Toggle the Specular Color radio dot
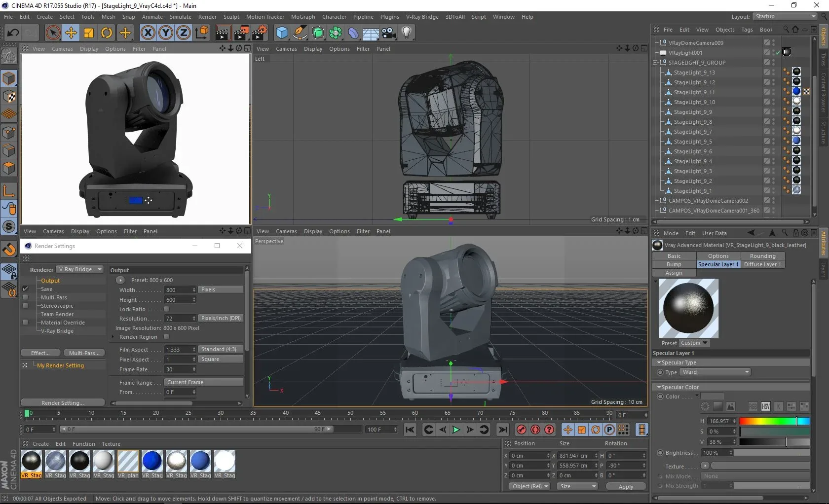829x504 pixels. 660,396
